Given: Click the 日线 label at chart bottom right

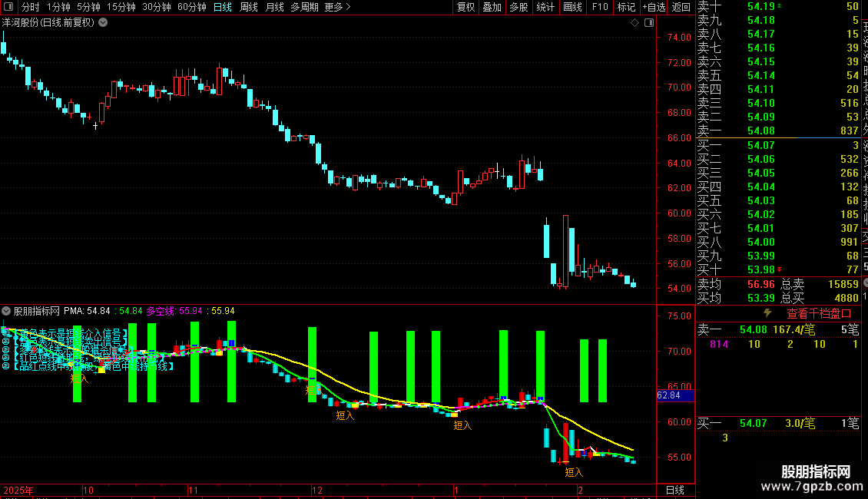Looking at the screenshot, I should [x=674, y=490].
